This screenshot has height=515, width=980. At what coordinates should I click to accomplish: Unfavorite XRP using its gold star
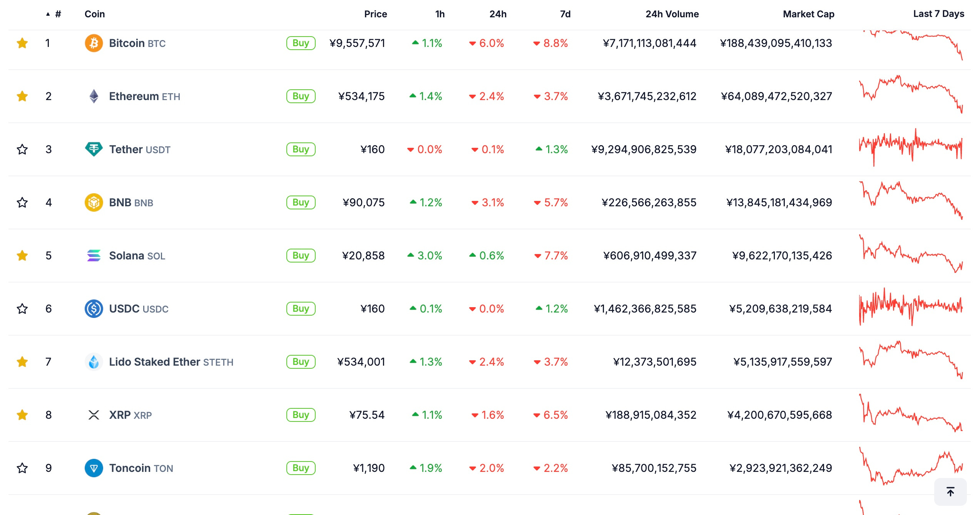[22, 415]
